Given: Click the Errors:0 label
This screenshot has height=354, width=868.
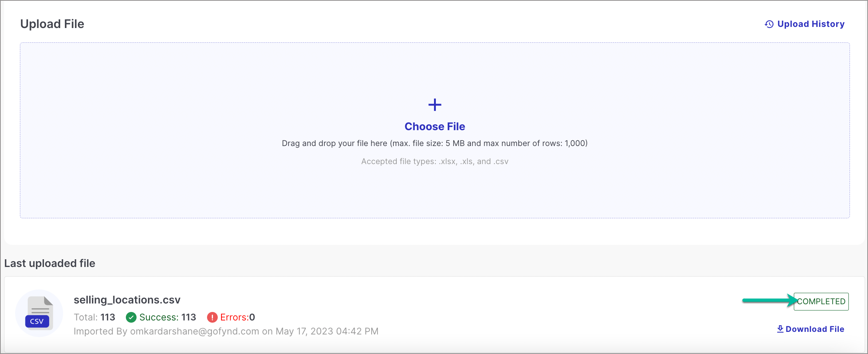Looking at the screenshot, I should pos(238,317).
